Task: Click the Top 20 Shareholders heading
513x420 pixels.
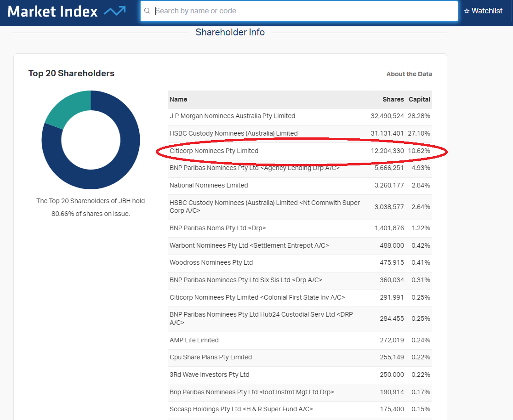Action: (71, 74)
